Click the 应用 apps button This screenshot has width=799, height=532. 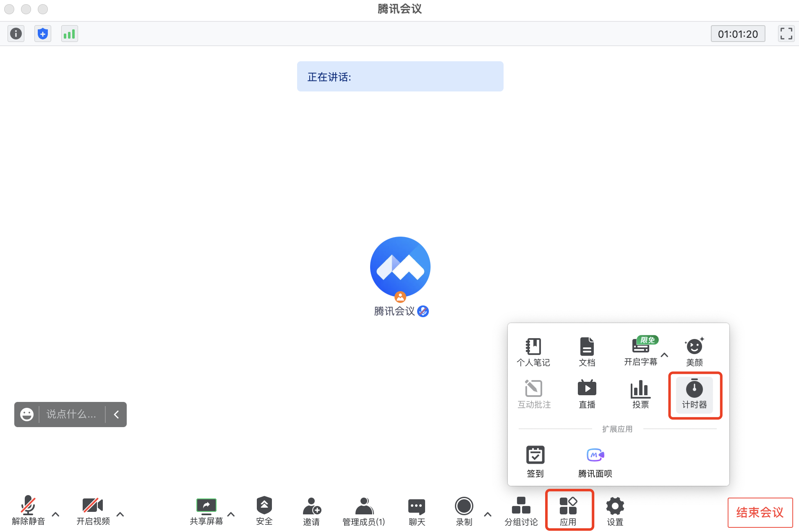(x=568, y=511)
